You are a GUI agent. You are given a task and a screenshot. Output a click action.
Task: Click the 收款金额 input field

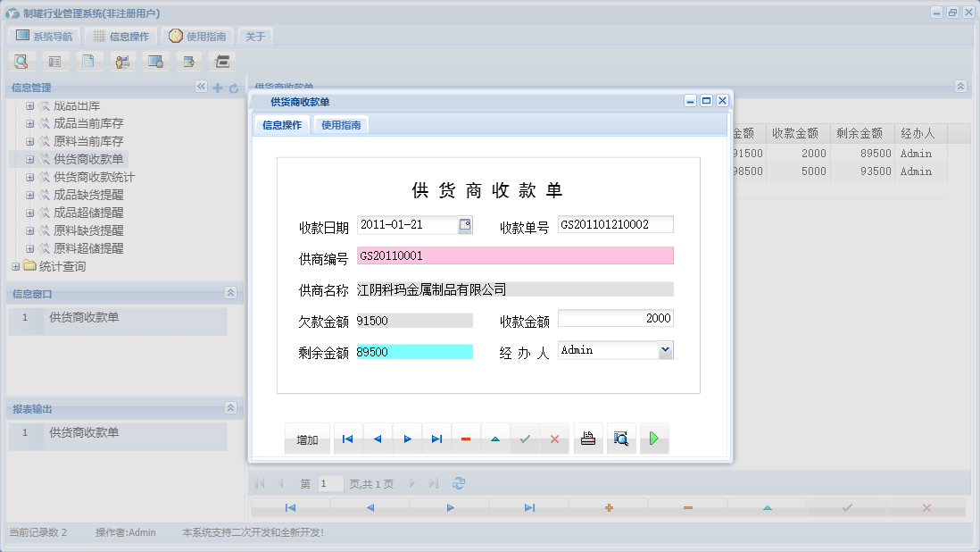pos(616,318)
